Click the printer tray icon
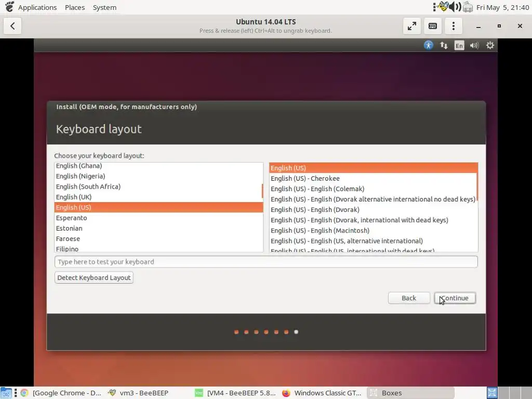This screenshot has width=532, height=399. click(468, 7)
